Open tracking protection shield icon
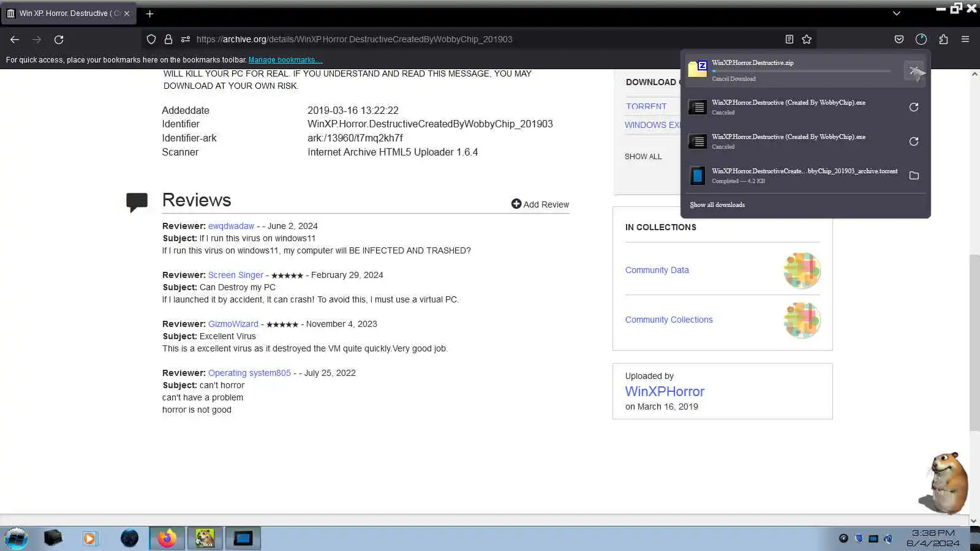 click(x=151, y=39)
